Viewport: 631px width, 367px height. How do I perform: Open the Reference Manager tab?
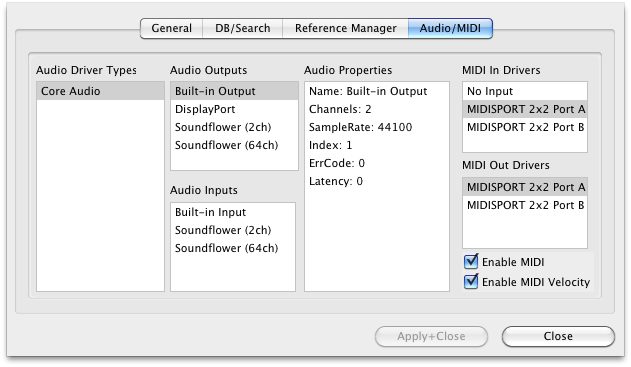[x=345, y=28]
